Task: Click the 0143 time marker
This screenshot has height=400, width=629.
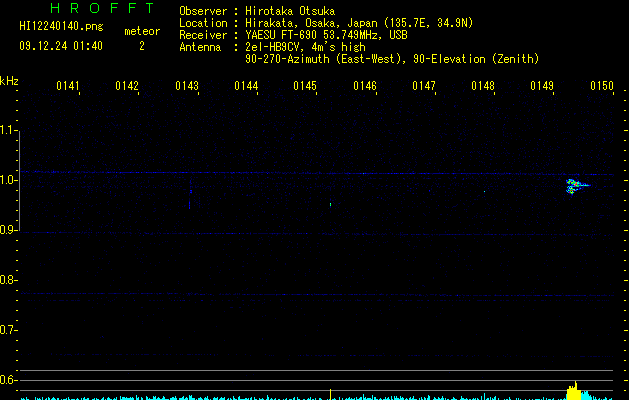Action: pyautogui.click(x=187, y=86)
